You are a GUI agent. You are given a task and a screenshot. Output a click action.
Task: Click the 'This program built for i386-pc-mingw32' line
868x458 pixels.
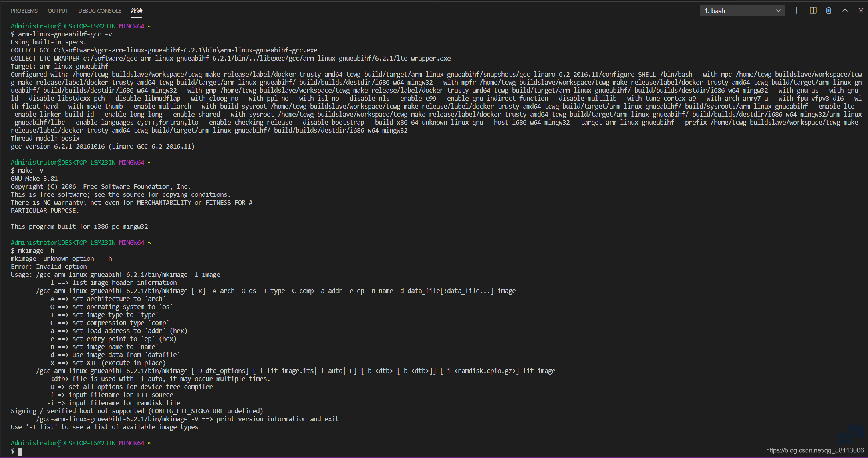pos(79,227)
